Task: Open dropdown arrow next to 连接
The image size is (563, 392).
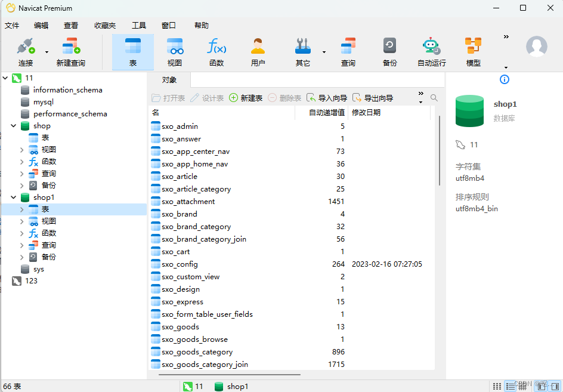Action: [47, 52]
